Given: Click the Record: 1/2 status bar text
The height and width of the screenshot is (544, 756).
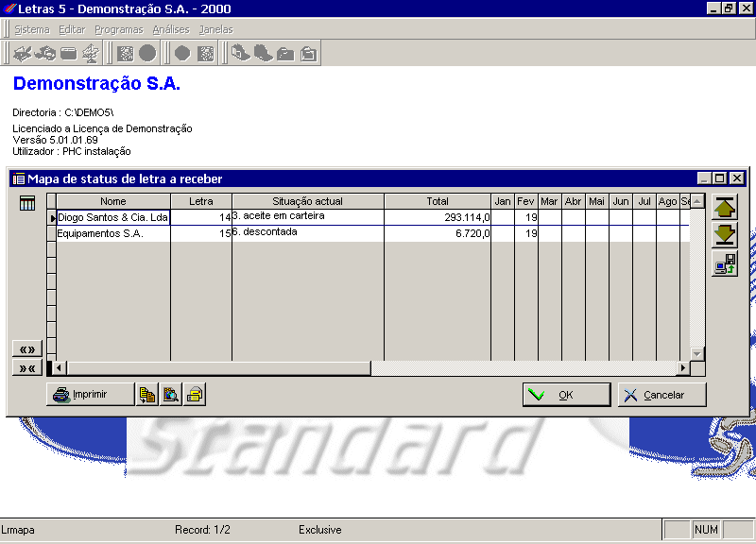Looking at the screenshot, I should [x=202, y=530].
